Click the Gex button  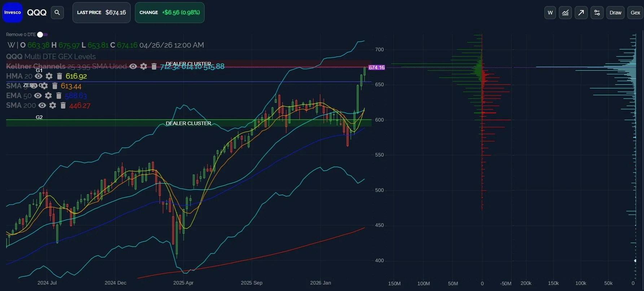635,13
